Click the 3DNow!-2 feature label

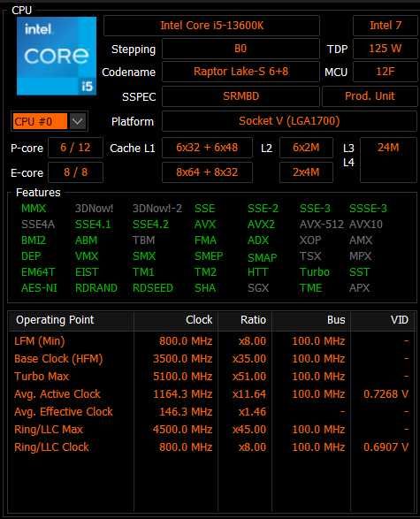tap(157, 209)
